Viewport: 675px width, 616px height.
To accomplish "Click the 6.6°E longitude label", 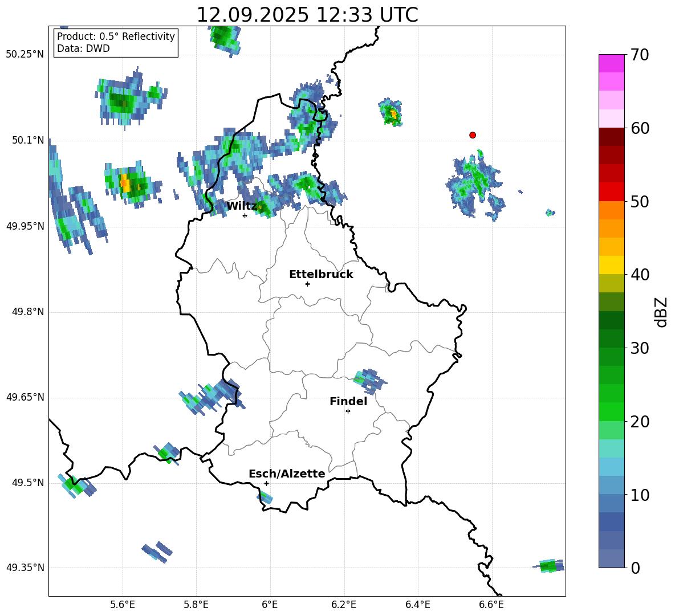I will tap(491, 605).
